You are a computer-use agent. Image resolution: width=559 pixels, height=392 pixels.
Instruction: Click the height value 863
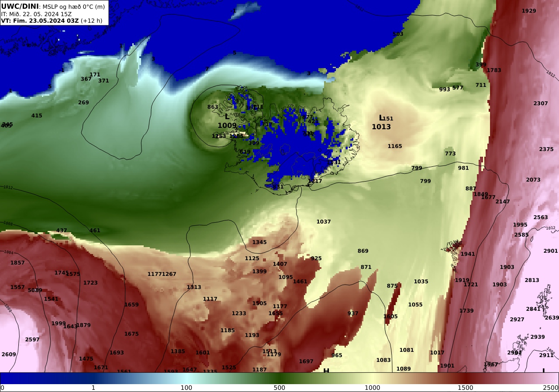pyautogui.click(x=213, y=107)
